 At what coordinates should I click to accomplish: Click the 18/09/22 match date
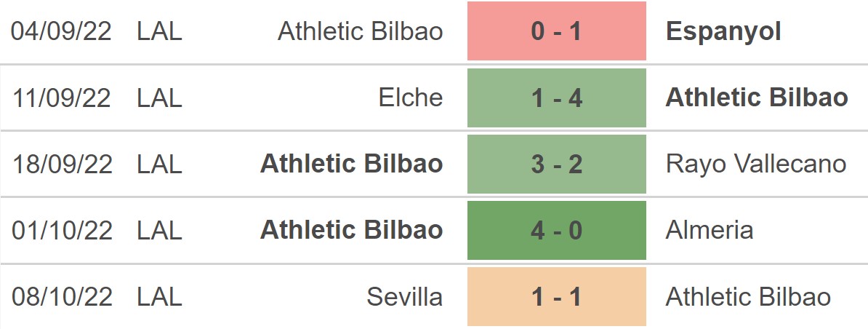tap(62, 164)
